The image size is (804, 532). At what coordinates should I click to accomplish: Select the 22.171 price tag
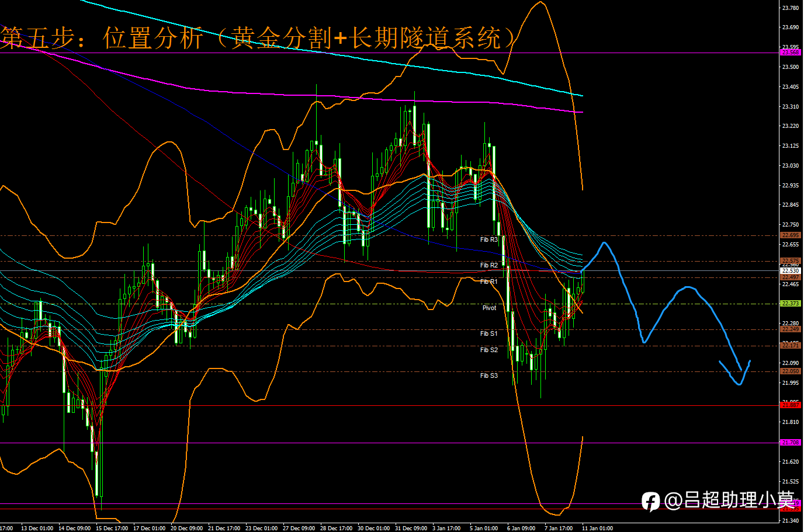[x=791, y=346]
